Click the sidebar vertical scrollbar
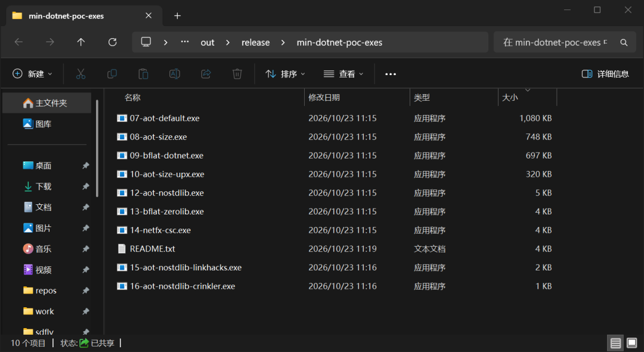This screenshot has height=352, width=644. (97, 148)
